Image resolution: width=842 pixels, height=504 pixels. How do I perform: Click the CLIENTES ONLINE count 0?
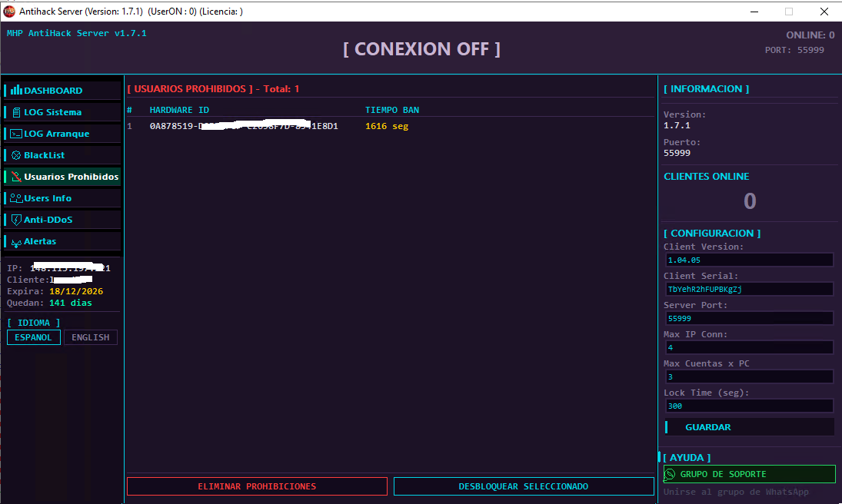750,201
